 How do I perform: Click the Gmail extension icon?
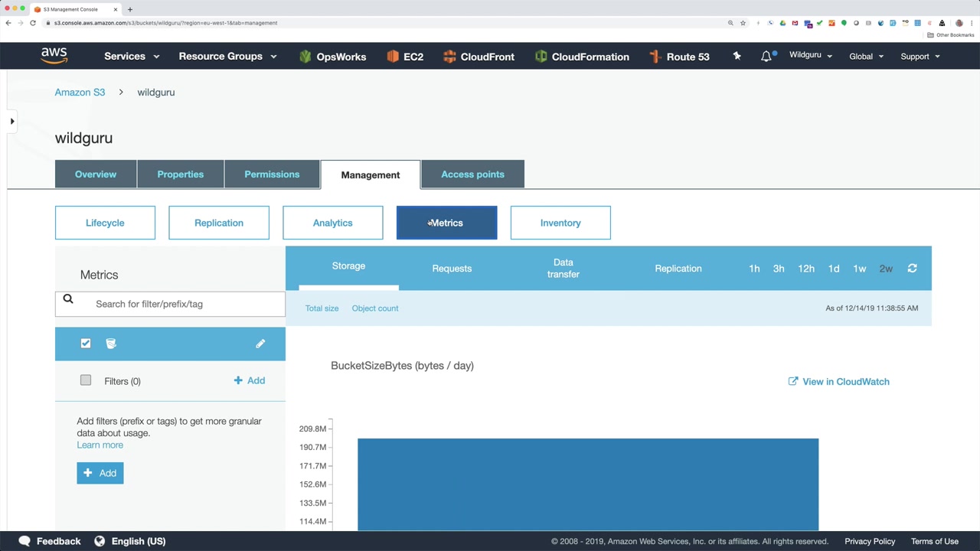[x=795, y=23]
